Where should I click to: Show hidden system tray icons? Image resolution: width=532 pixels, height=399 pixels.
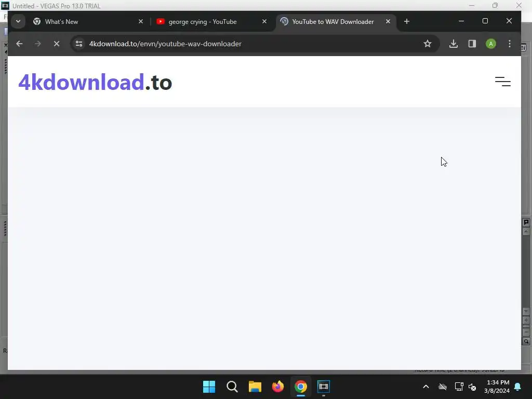tap(426, 387)
